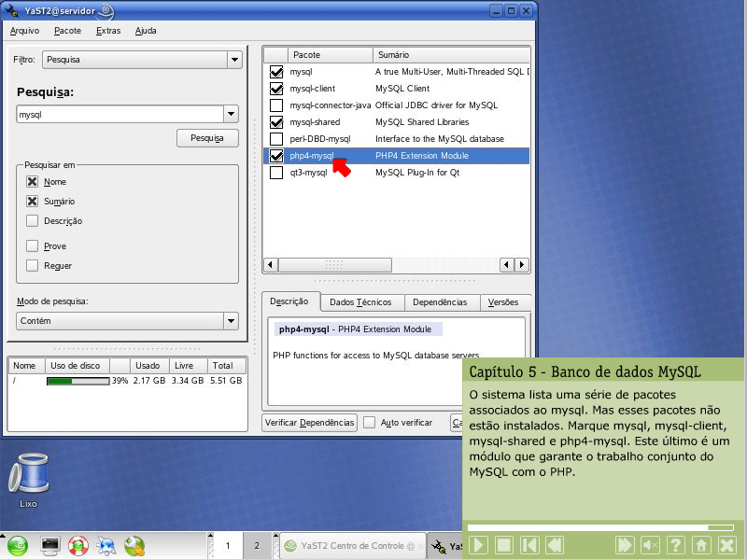Open the Lixo trash desktop icon
Image resolution: width=747 pixels, height=560 pixels.
pyautogui.click(x=28, y=474)
